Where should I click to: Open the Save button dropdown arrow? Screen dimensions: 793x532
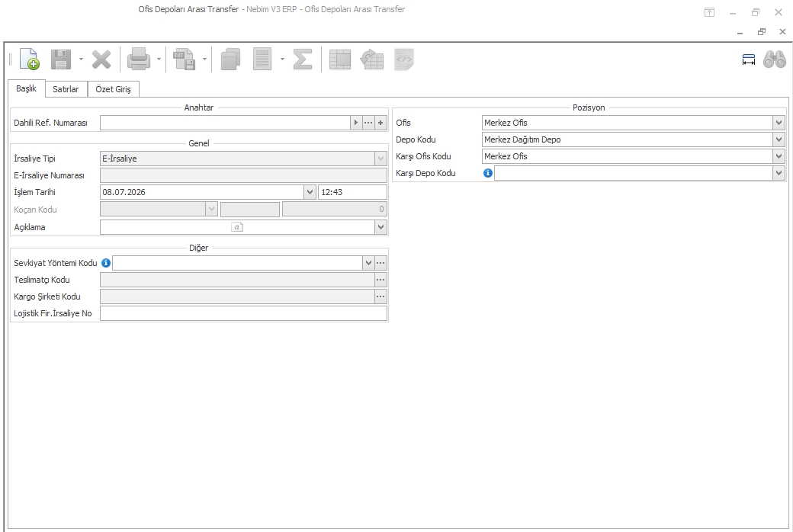point(81,59)
